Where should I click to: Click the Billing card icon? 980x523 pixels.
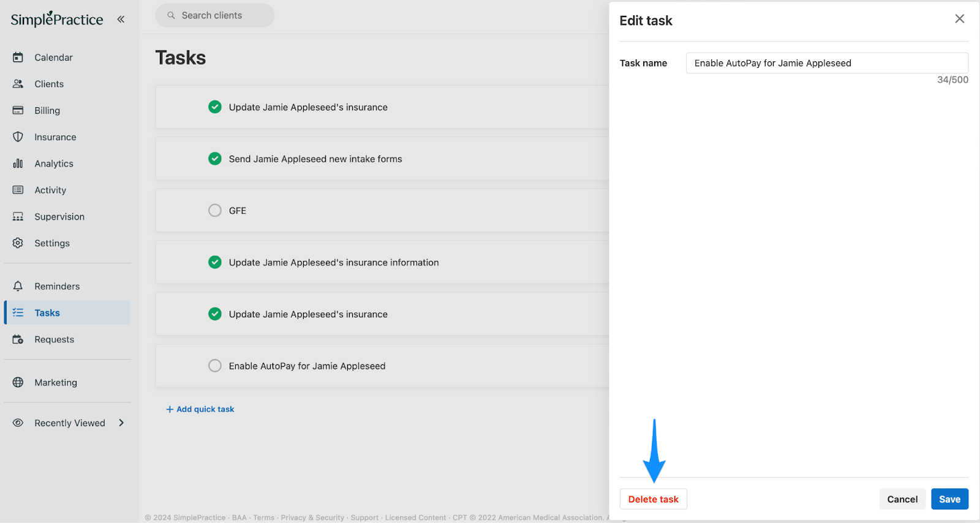coord(18,111)
